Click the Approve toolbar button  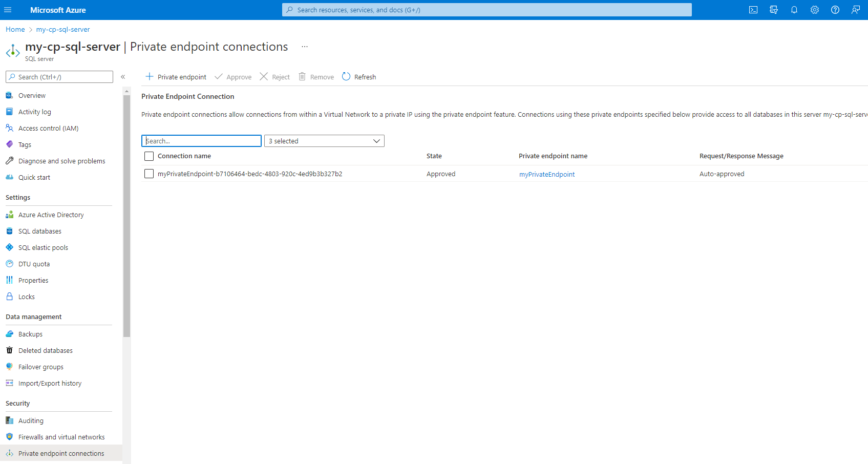pos(233,77)
